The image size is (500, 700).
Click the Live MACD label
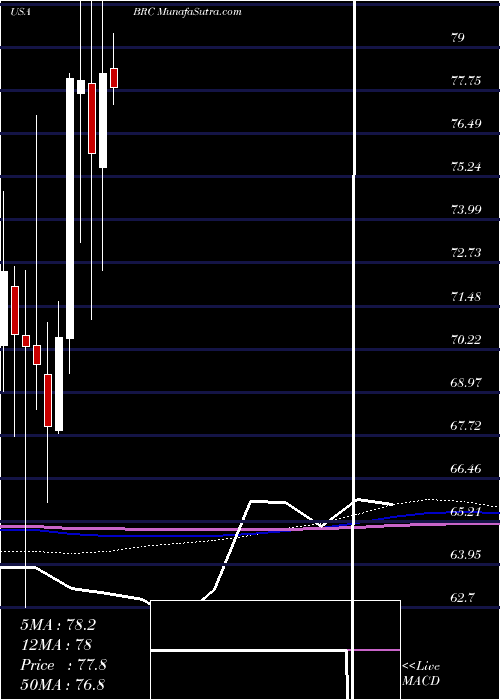(x=421, y=674)
